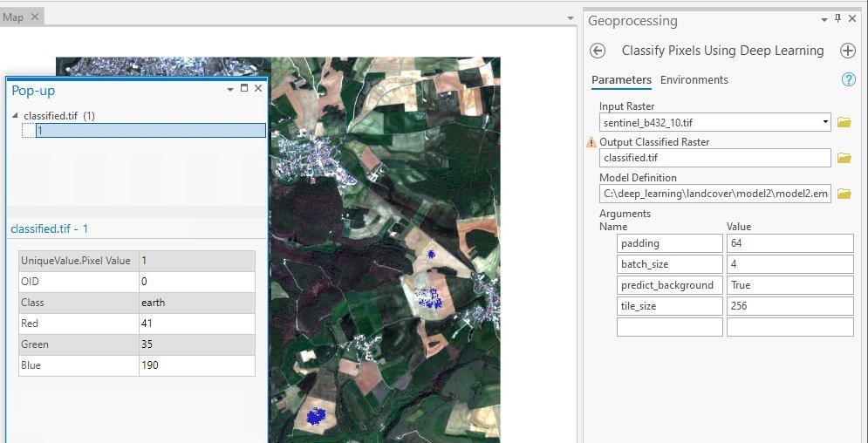Collapse the classified.tif tree node

point(15,116)
